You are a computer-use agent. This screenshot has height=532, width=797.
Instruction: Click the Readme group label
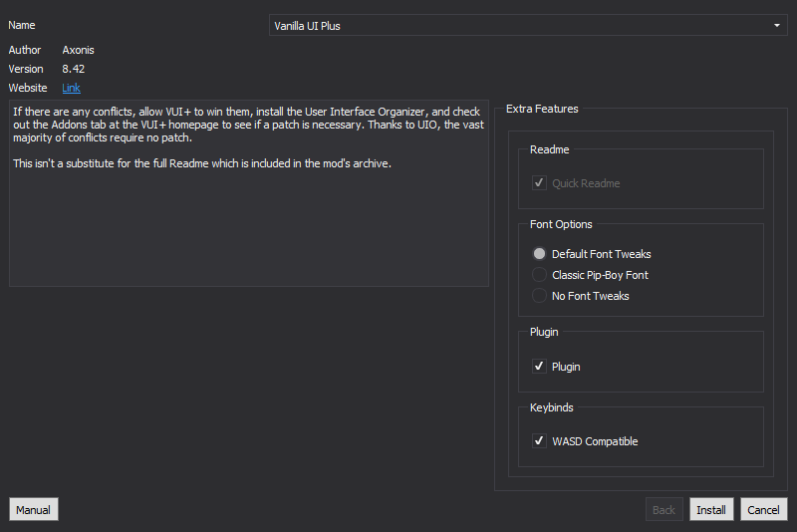(x=550, y=149)
